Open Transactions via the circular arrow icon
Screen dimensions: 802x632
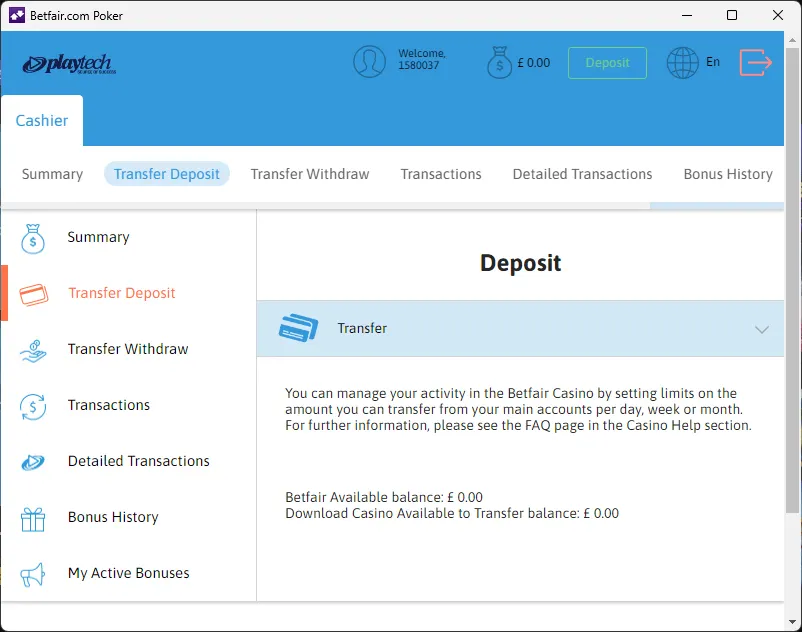pos(31,405)
